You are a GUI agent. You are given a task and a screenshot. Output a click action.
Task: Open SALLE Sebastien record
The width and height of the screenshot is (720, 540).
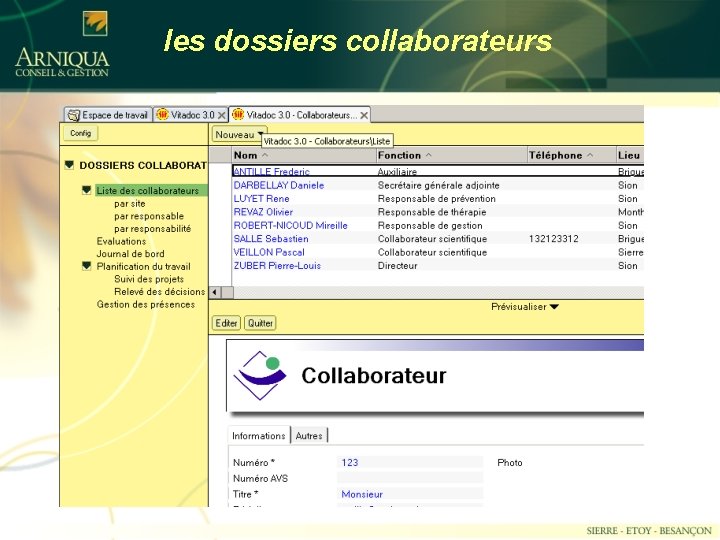click(x=271, y=238)
